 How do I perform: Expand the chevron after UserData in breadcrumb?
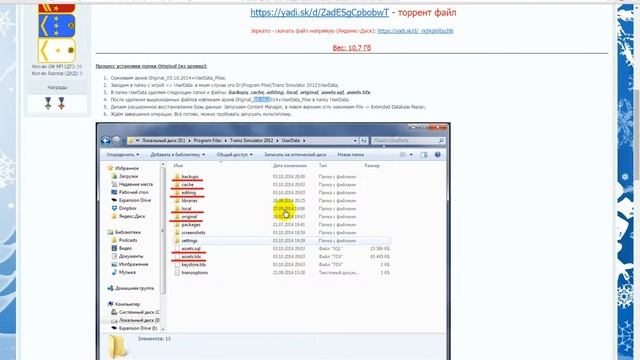click(304, 140)
